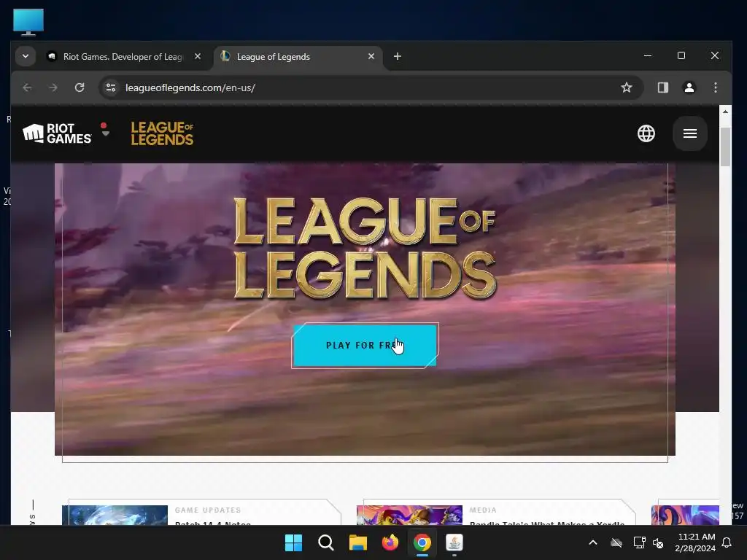This screenshot has width=747, height=560.
Task: Open the Media article thumbnail
Action: pyautogui.click(x=410, y=516)
